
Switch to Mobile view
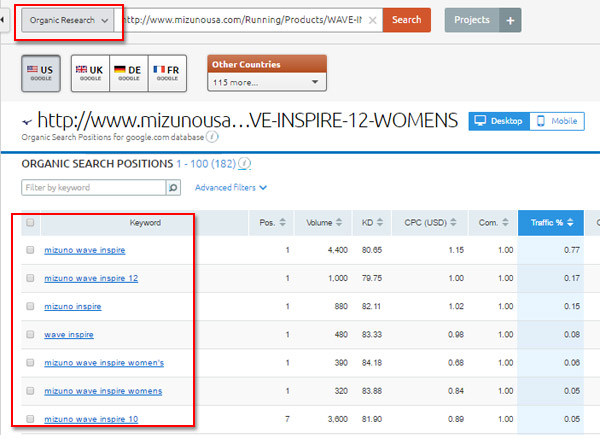[557, 121]
